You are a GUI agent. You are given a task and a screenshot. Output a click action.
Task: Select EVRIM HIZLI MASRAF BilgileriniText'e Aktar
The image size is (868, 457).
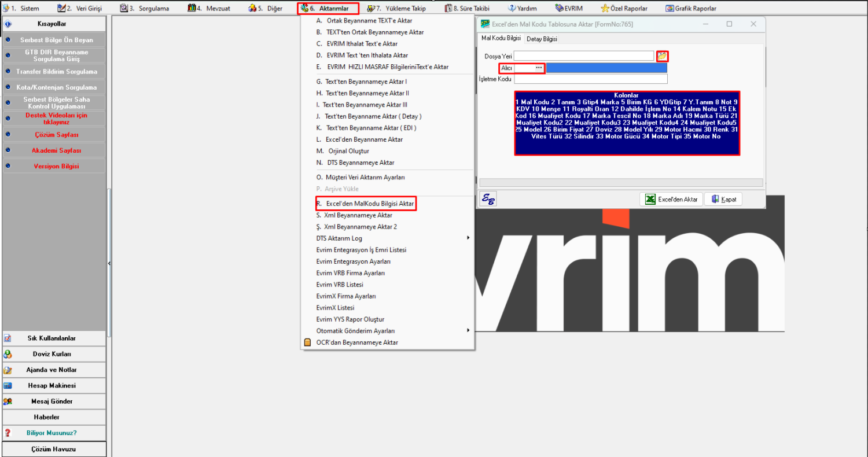pyautogui.click(x=388, y=67)
